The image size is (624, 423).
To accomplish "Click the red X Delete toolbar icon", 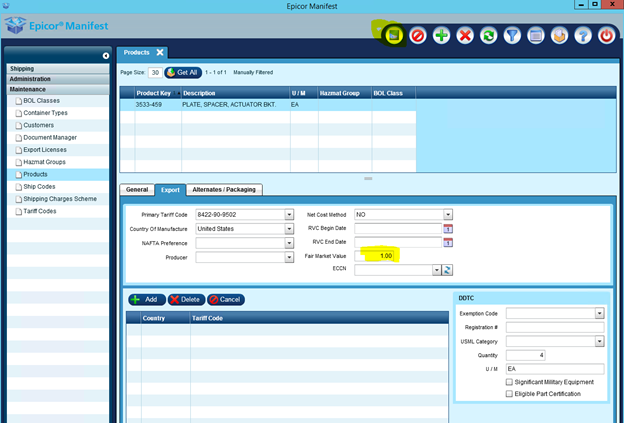I will 465,36.
